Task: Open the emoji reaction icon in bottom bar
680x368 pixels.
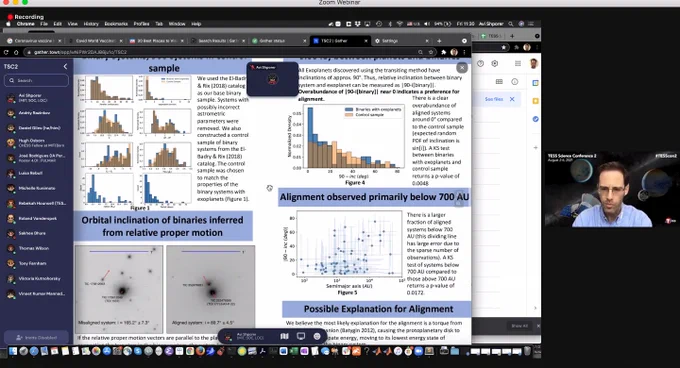Action: [x=317, y=336]
